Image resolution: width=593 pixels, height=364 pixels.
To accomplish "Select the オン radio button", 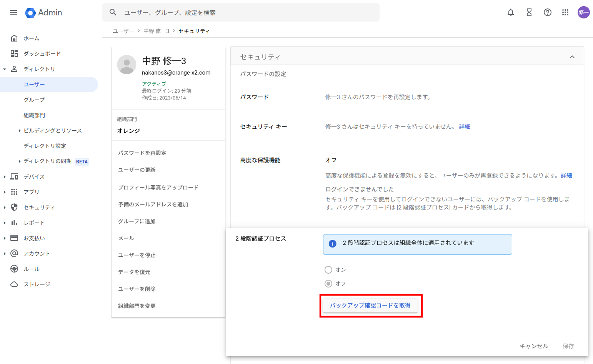I will (x=328, y=270).
